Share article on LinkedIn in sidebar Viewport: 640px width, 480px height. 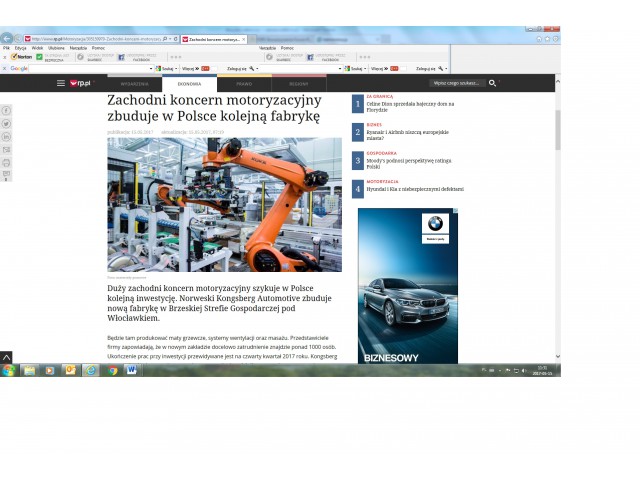6,135
